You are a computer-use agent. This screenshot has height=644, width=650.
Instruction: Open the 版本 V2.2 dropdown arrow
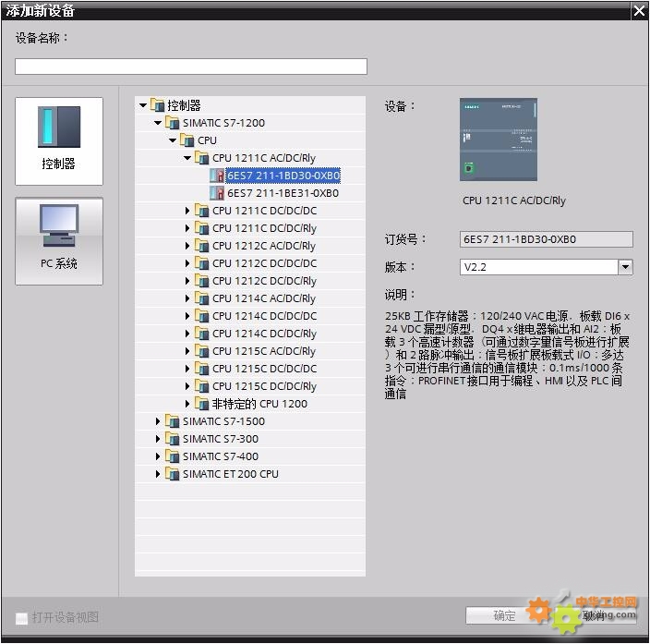pos(625,267)
